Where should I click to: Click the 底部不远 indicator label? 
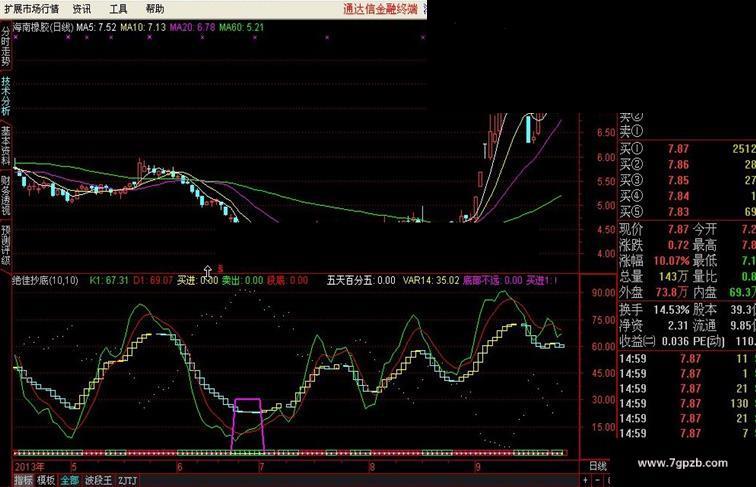coord(493,281)
